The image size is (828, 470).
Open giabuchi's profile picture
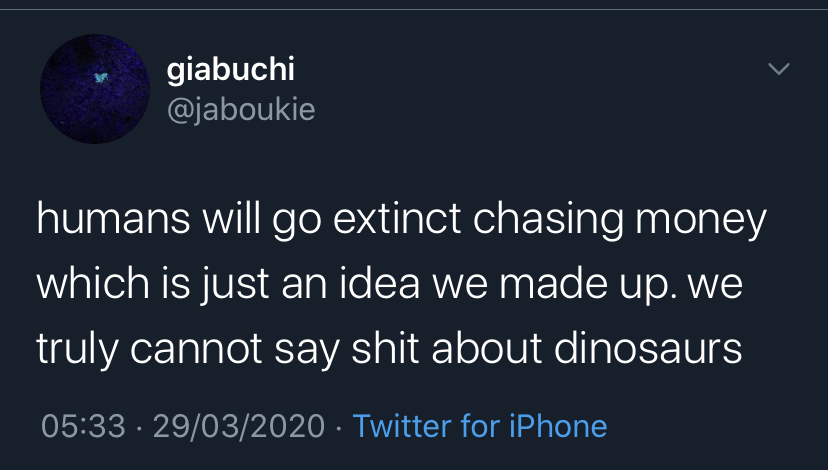(95, 89)
